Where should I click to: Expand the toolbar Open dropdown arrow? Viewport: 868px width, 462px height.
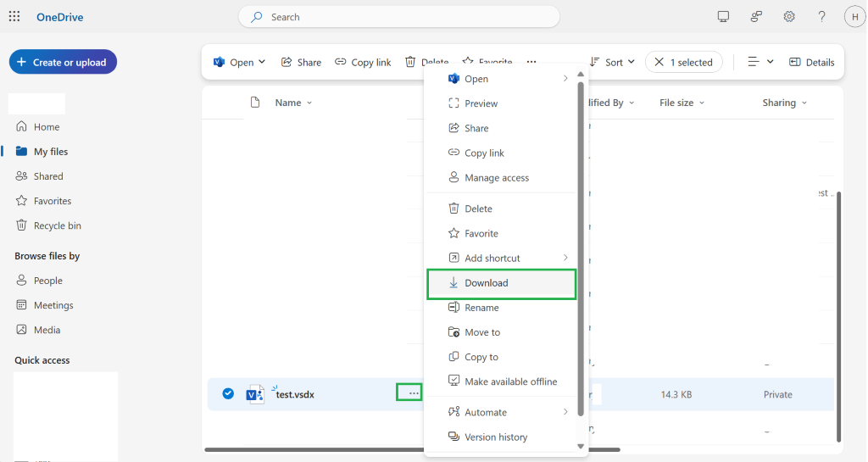[262, 62]
